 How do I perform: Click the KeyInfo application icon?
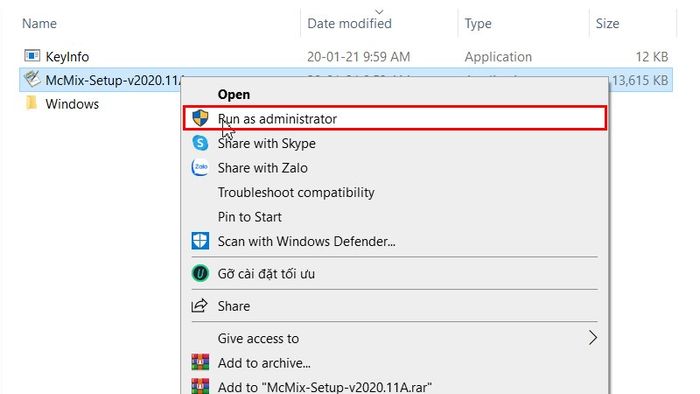tap(32, 55)
